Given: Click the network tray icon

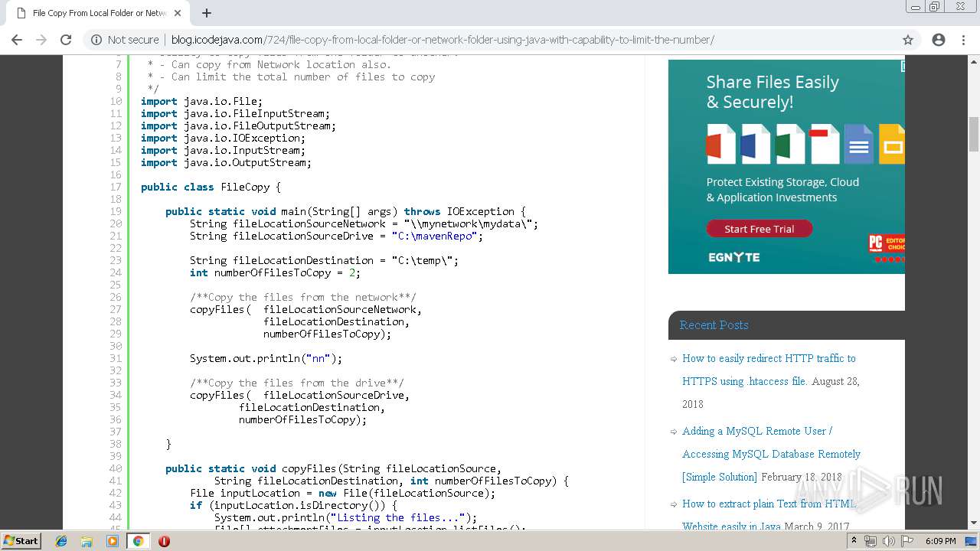Looking at the screenshot, I should pyautogui.click(x=871, y=541).
